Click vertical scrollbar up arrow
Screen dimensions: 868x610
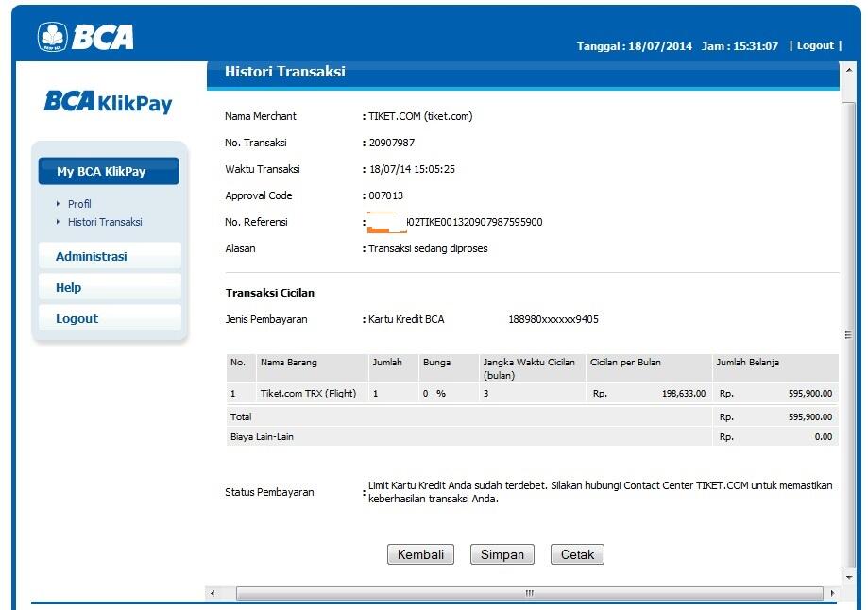[848, 70]
